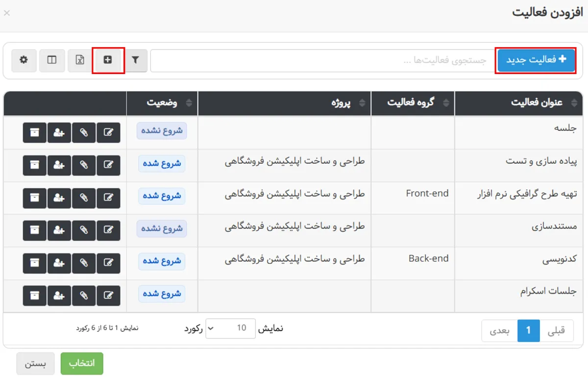Attach a file to the کدنویسی activity
The width and height of the screenshot is (588, 377).
click(x=83, y=263)
